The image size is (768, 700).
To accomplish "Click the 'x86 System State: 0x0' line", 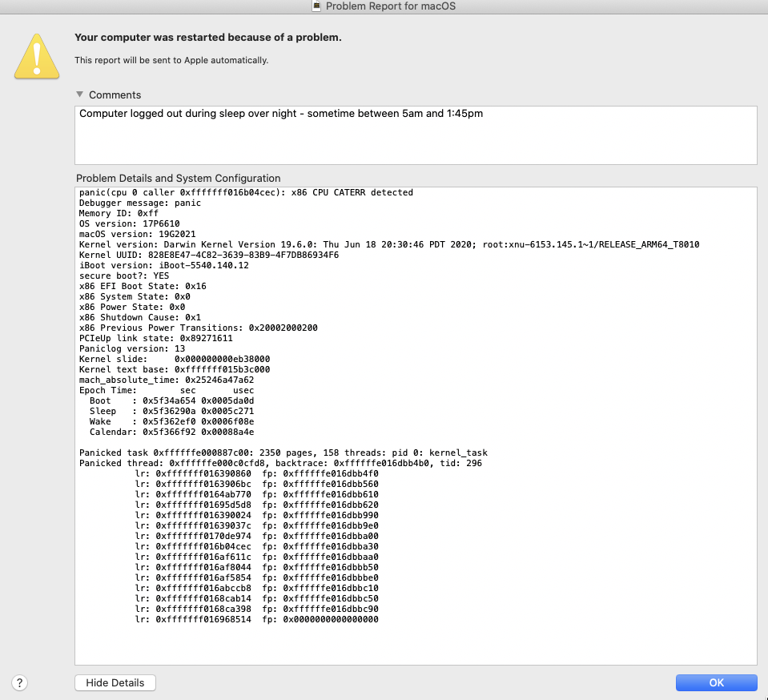I will coord(135,296).
